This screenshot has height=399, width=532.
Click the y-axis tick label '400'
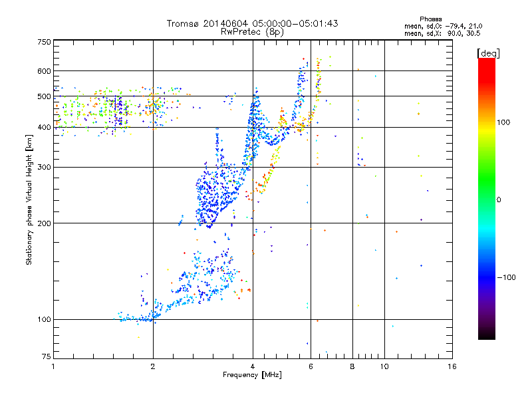(x=44, y=128)
